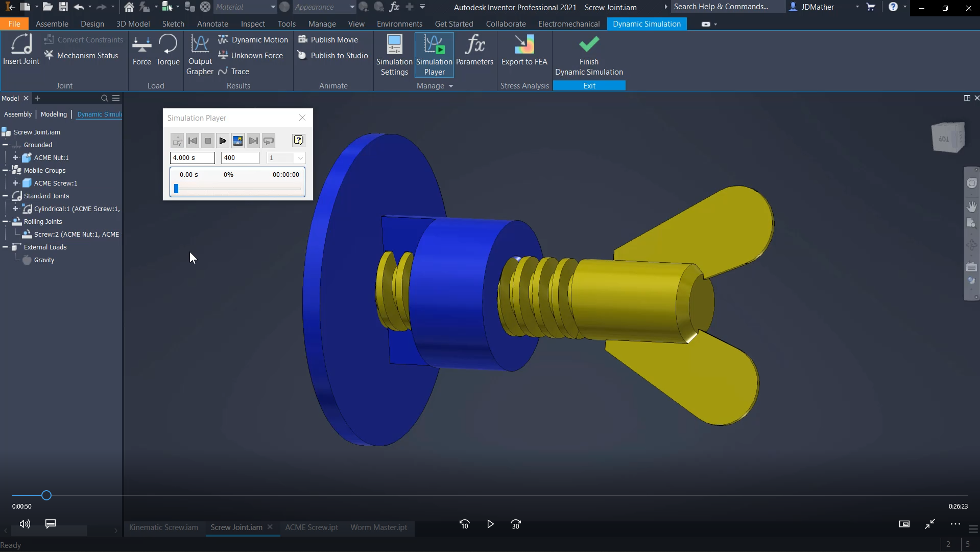Open the Kinematic Screw.iam document tab
The width and height of the screenshot is (980, 552).
pos(162,527)
